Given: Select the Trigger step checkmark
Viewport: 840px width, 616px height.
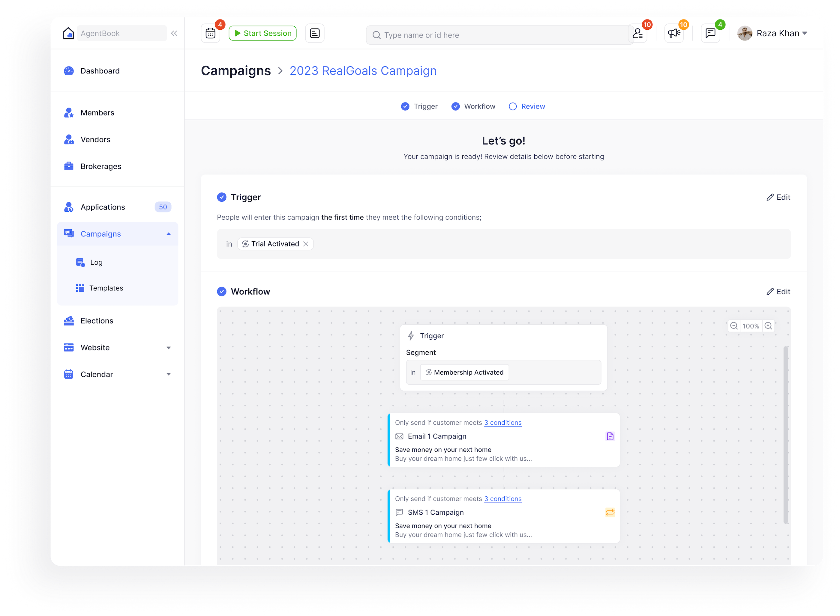Looking at the screenshot, I should click(x=405, y=107).
